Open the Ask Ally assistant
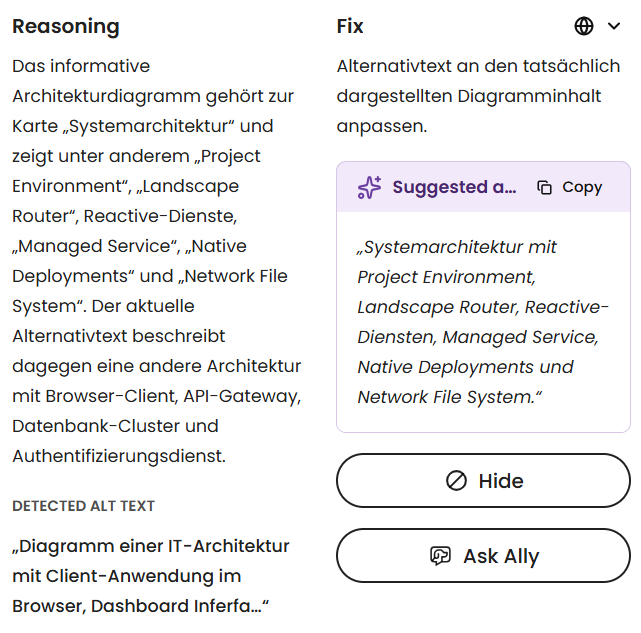Image resolution: width=641 pixels, height=633 pixels. coord(483,556)
